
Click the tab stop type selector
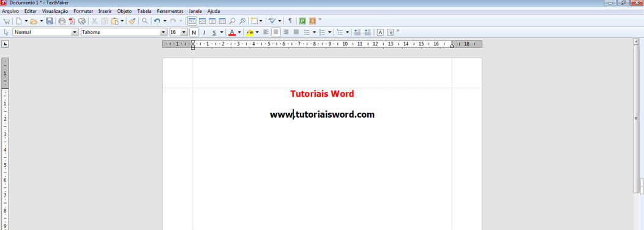coord(6,44)
